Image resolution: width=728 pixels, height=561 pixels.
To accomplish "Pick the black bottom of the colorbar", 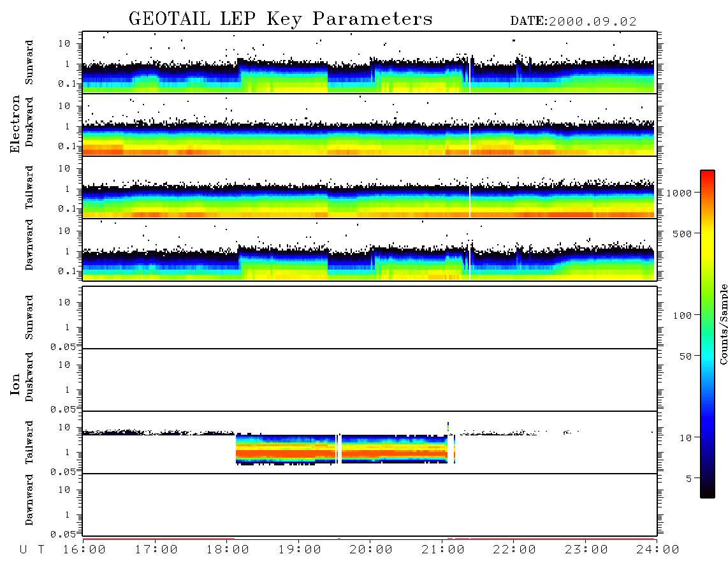I will click(x=708, y=490).
